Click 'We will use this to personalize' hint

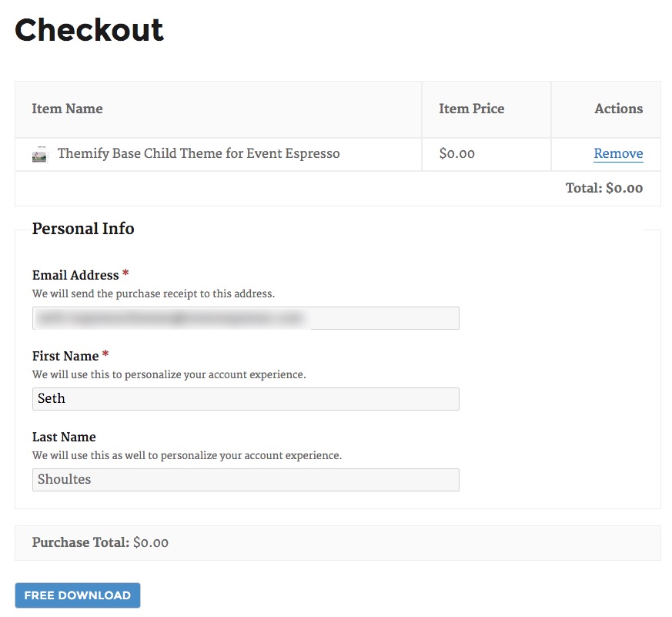[x=169, y=375]
